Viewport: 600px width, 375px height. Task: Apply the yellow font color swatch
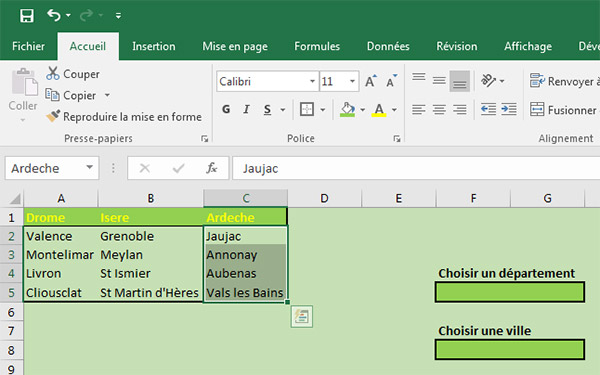(379, 110)
